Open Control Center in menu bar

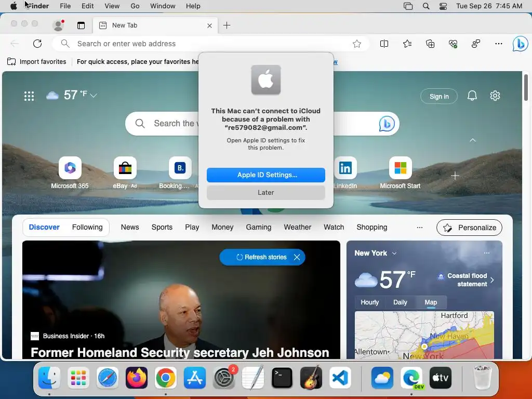point(443,6)
